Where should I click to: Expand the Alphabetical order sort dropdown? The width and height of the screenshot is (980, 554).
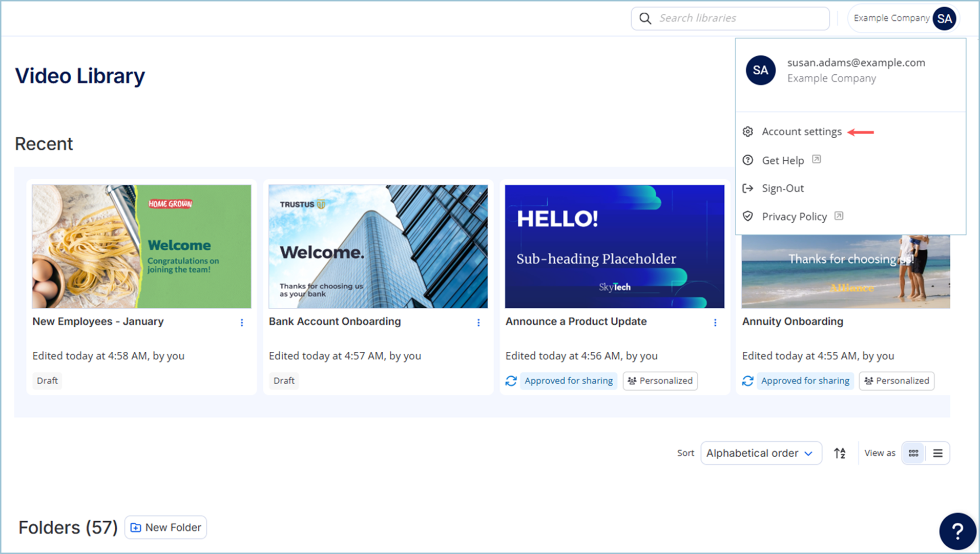[x=761, y=453]
